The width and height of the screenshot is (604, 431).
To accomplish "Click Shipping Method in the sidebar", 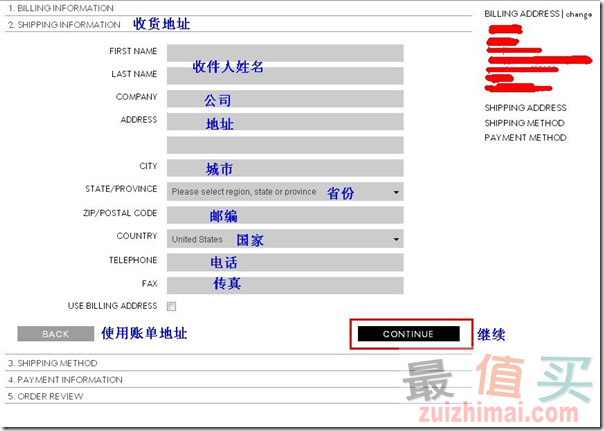I will click(524, 123).
